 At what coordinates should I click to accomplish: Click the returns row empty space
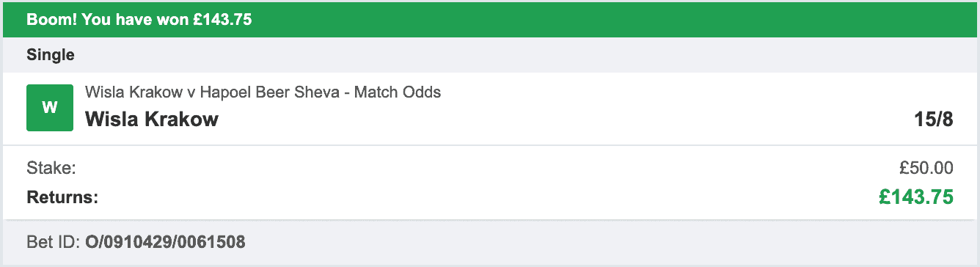click(484, 197)
